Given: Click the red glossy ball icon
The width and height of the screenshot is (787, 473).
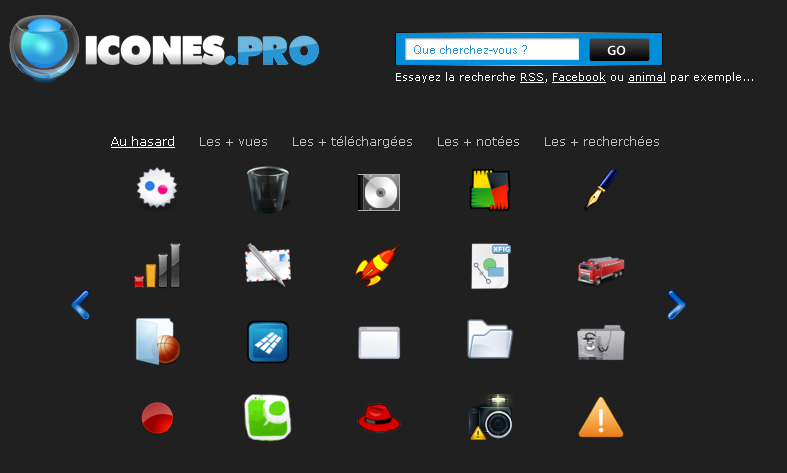Looking at the screenshot, I should click(x=157, y=418).
